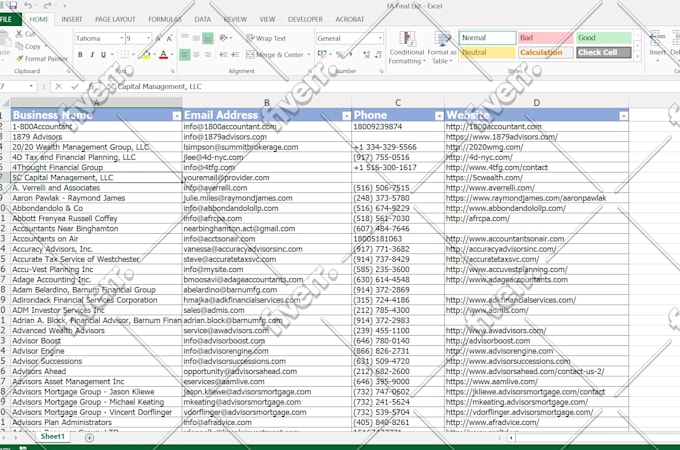Viewport: 680px width, 450px height.
Task: Click the Insert Function fx icon
Action: [90, 87]
